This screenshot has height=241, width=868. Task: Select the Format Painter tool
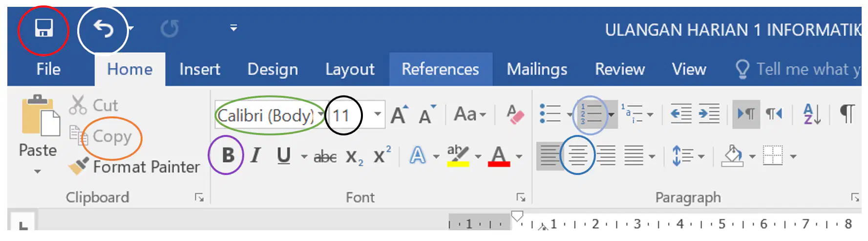[x=134, y=167]
